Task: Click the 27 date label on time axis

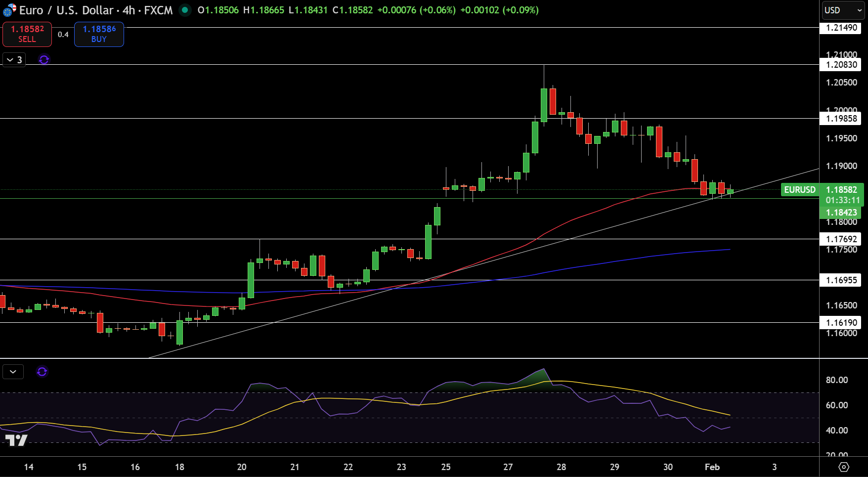Action: [508, 467]
